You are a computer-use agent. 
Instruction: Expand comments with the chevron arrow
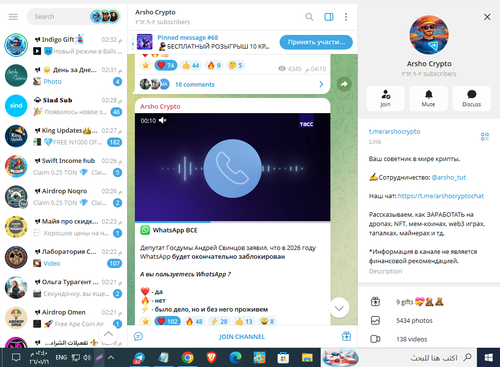point(321,84)
